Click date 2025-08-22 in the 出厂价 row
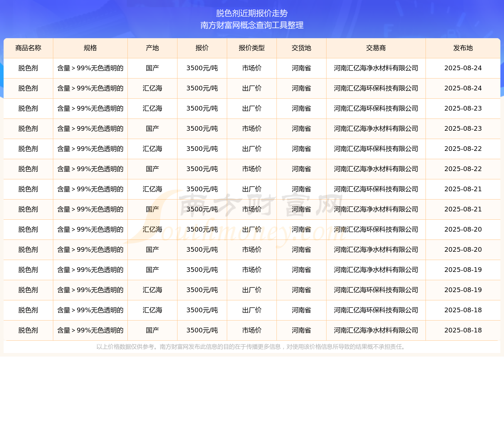Viewport: 504px width, 434px height. 463,149
